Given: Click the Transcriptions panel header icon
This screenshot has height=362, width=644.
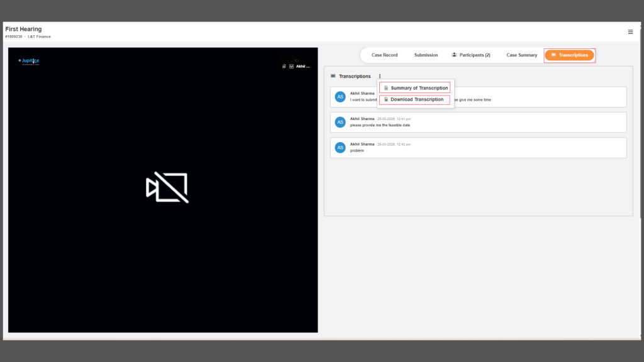Looking at the screenshot, I should tap(333, 76).
